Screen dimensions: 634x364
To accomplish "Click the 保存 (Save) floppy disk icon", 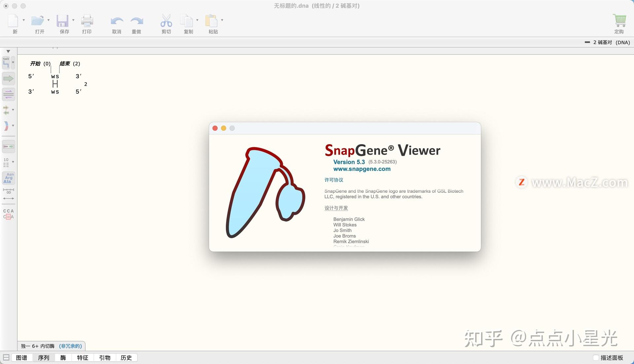I will [62, 20].
